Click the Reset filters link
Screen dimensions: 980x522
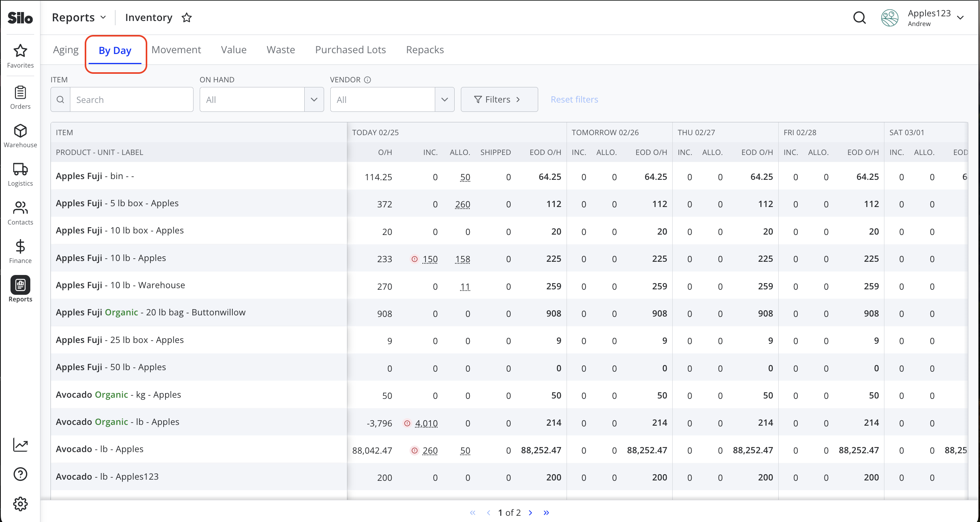(x=574, y=99)
